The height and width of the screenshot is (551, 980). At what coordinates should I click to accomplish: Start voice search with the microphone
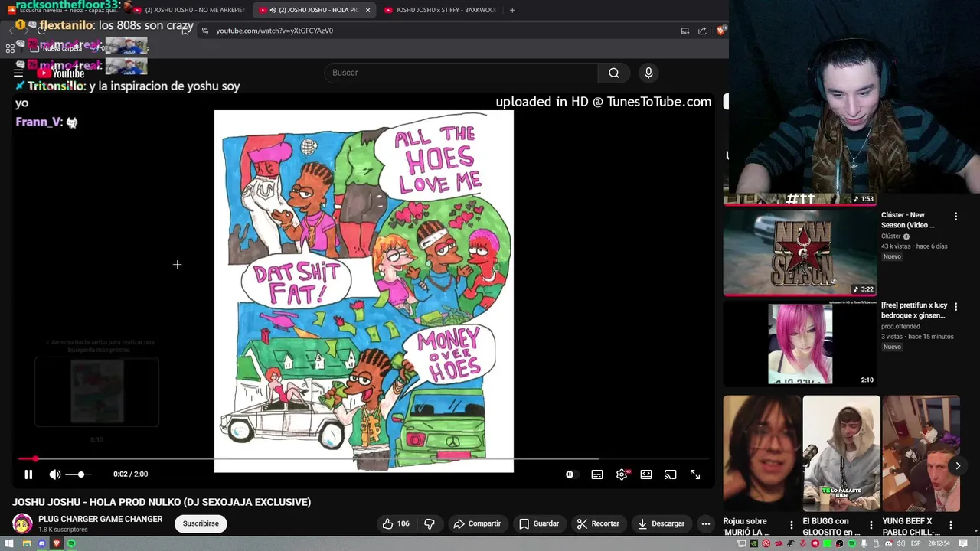pyautogui.click(x=648, y=73)
